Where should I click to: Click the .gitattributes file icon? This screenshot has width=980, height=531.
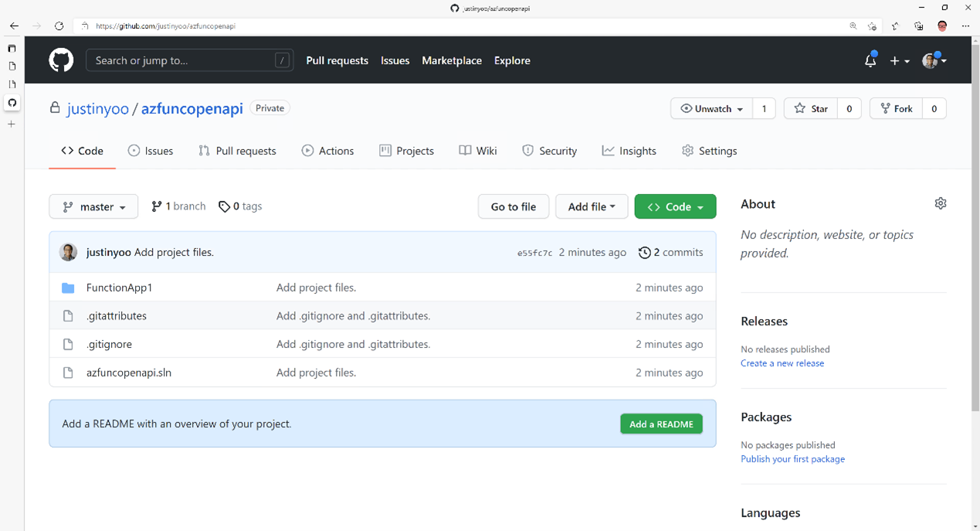click(x=68, y=315)
